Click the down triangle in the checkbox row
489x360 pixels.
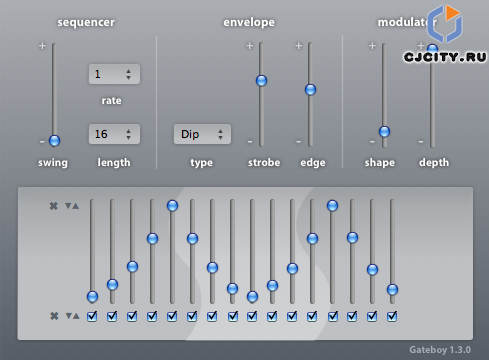(x=69, y=315)
